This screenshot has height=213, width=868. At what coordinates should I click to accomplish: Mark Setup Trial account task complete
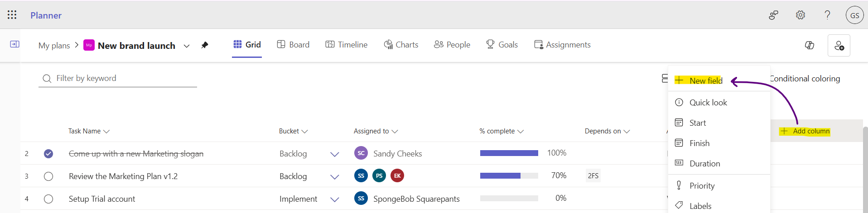pos(48,199)
